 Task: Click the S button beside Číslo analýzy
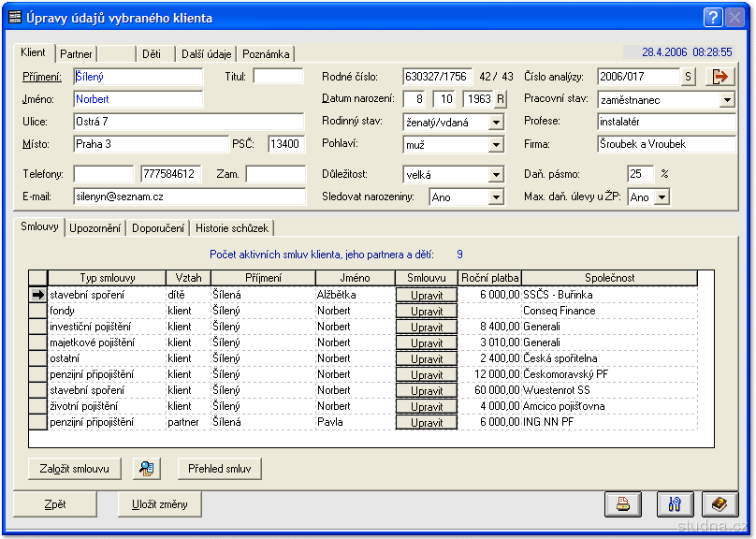(x=689, y=77)
